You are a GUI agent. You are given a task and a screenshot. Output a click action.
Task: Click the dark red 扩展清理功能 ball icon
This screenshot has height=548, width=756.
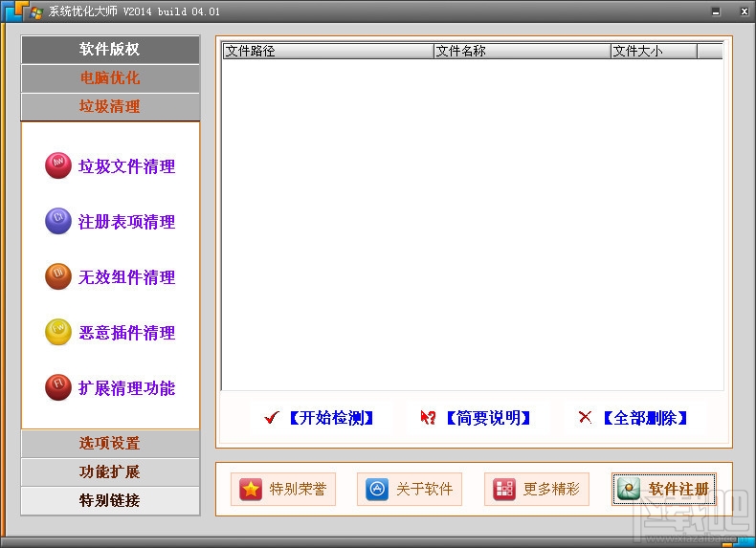[58, 387]
